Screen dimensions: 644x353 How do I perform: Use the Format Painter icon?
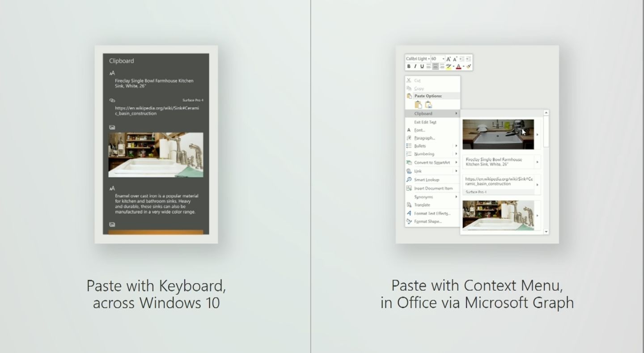(469, 66)
